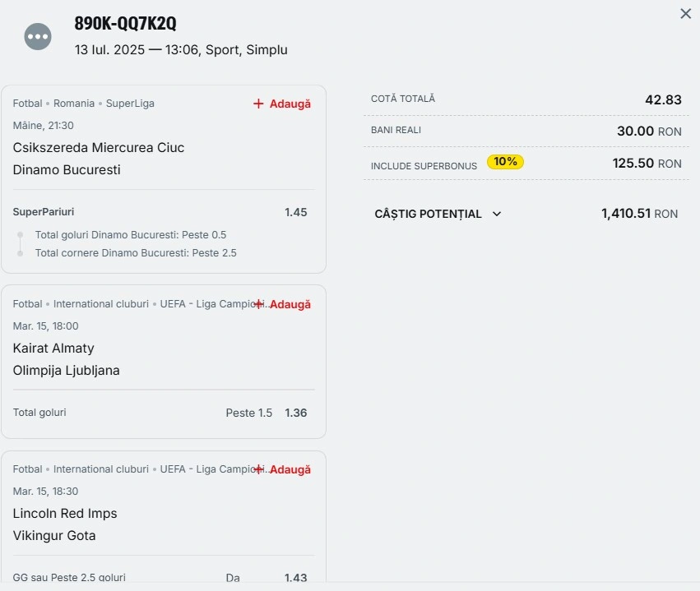Click plus icon on Kairat Almaty card
The width and height of the screenshot is (700, 591).
[x=258, y=305]
